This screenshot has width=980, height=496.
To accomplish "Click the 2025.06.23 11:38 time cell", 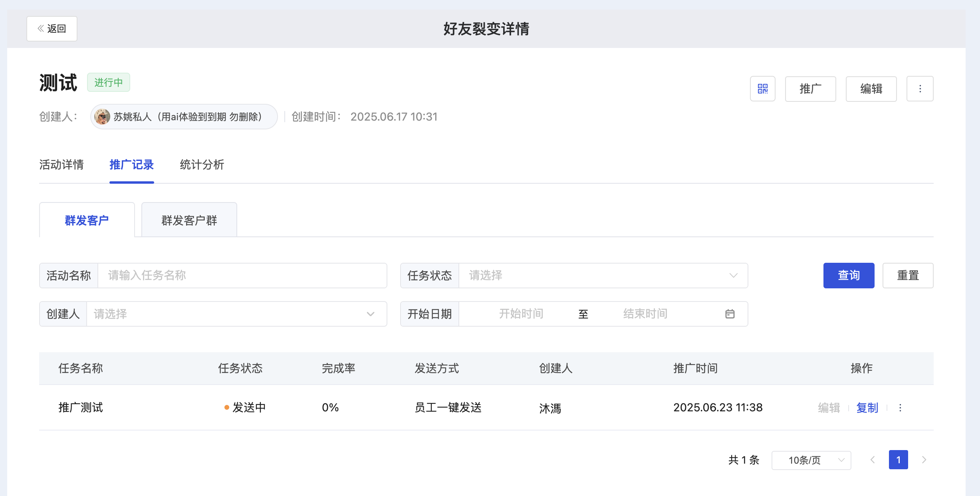I will 718,407.
